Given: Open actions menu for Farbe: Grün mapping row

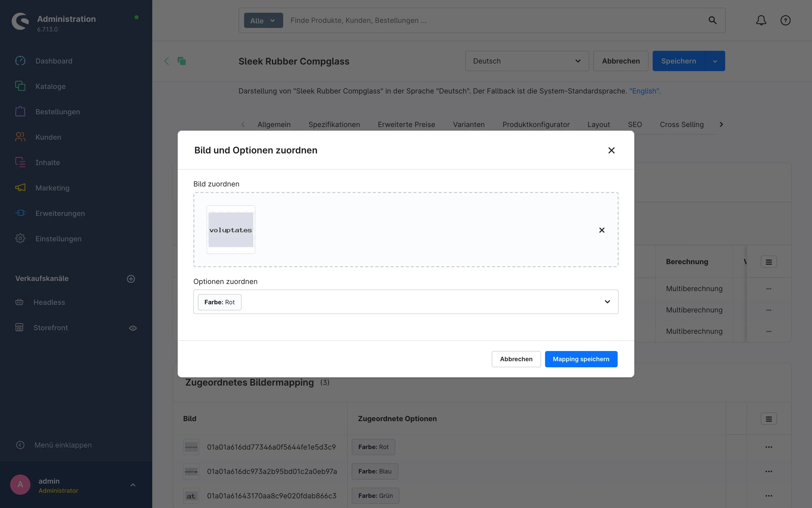Looking at the screenshot, I should 768,496.
